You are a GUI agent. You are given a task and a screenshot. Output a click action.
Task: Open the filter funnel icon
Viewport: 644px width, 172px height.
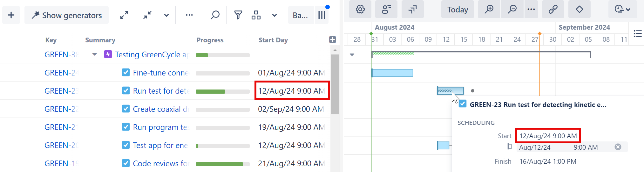click(238, 15)
